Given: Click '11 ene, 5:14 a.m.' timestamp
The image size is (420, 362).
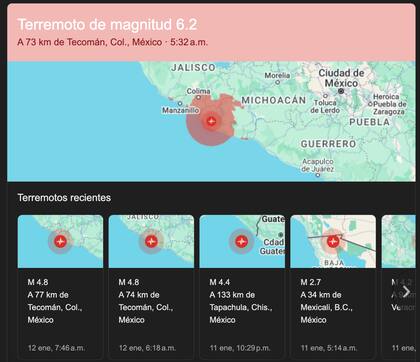Looking at the screenshot, I should point(329,348).
